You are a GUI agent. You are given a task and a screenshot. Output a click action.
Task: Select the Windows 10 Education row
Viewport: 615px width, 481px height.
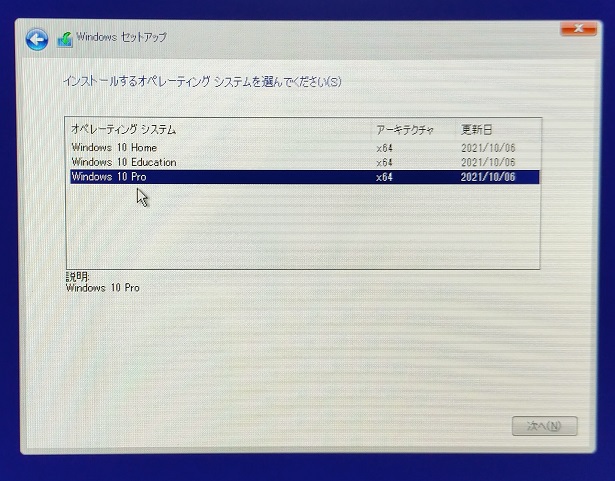[305, 162]
